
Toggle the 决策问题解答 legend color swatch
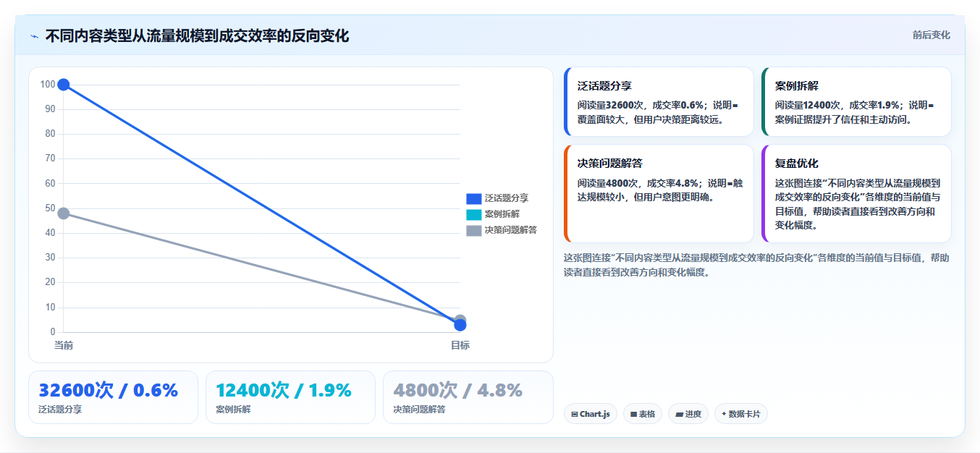pos(473,230)
